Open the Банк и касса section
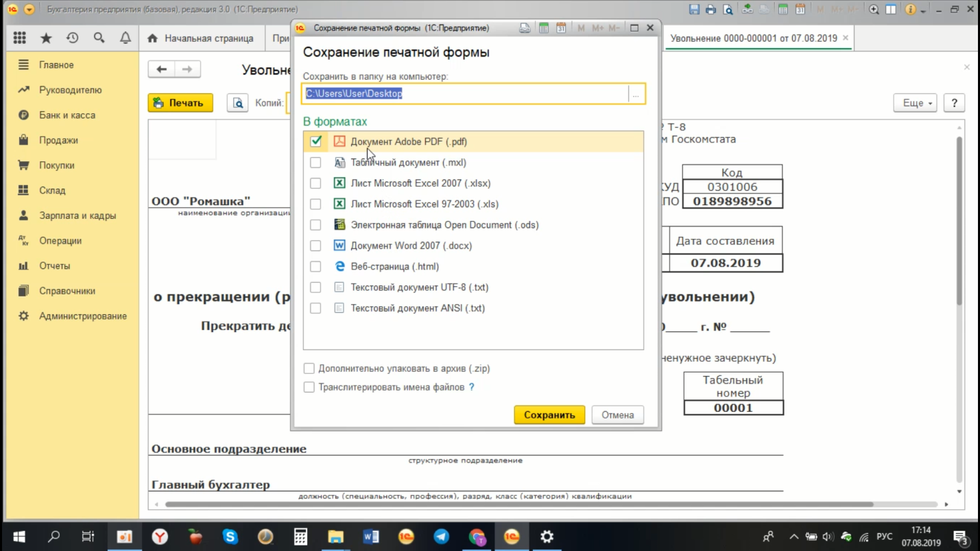Viewport: 980px width, 551px height. pyautogui.click(x=67, y=115)
